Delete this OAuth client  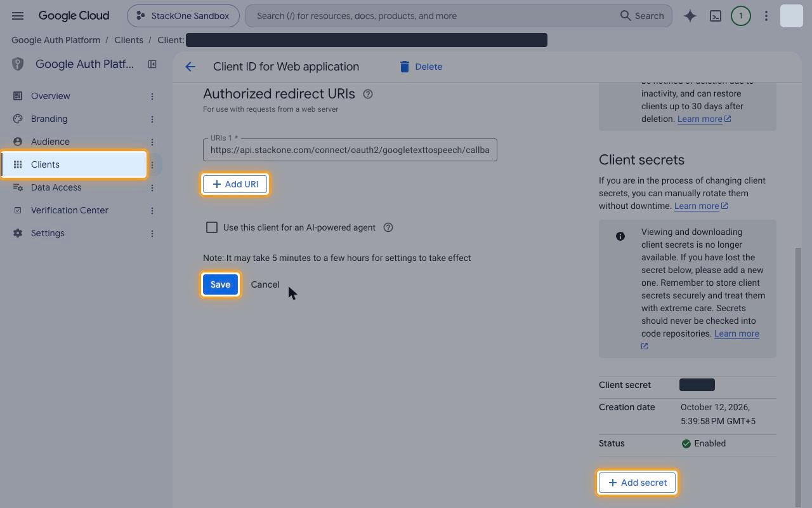(421, 67)
